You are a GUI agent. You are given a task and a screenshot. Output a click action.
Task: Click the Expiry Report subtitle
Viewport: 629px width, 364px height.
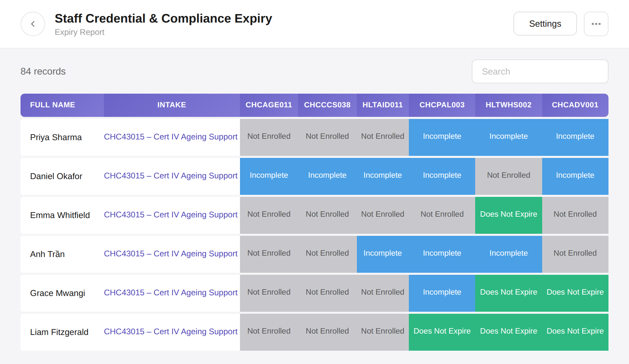click(79, 32)
